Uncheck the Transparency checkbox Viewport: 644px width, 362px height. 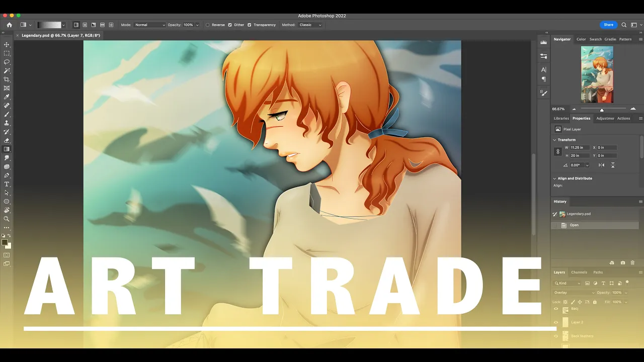249,25
